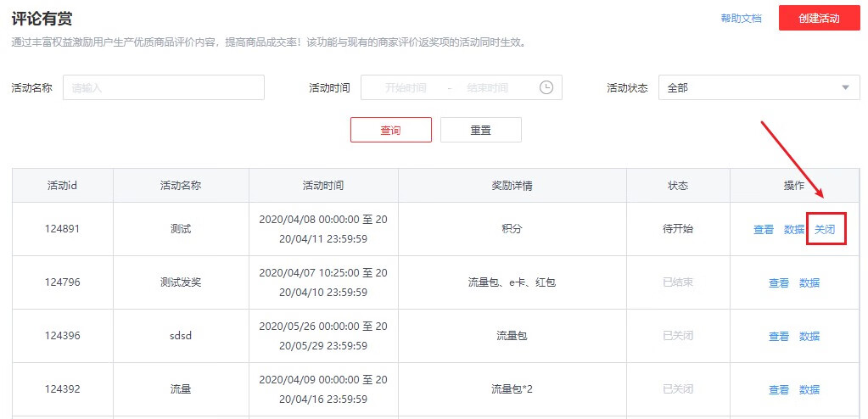868x419 pixels.
Task: Click 数据 for activity 124891
Action: point(794,229)
